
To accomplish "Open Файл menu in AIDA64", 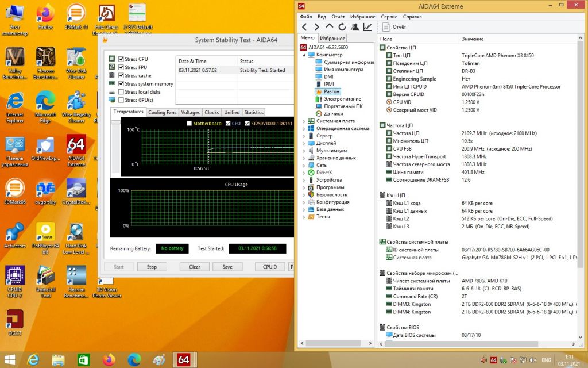I will [x=306, y=17].
